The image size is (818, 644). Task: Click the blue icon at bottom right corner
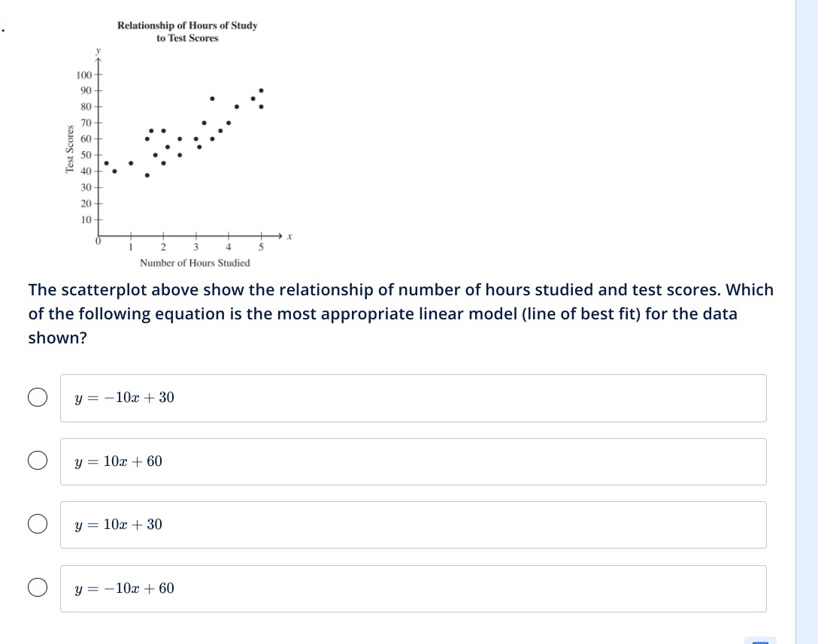click(x=760, y=641)
